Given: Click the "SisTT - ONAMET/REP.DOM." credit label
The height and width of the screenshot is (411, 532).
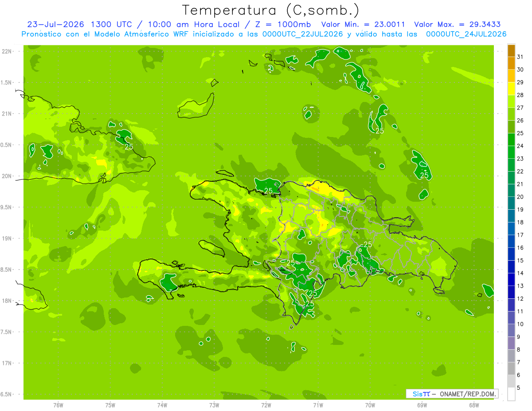Looking at the screenshot, I should click(x=452, y=394).
